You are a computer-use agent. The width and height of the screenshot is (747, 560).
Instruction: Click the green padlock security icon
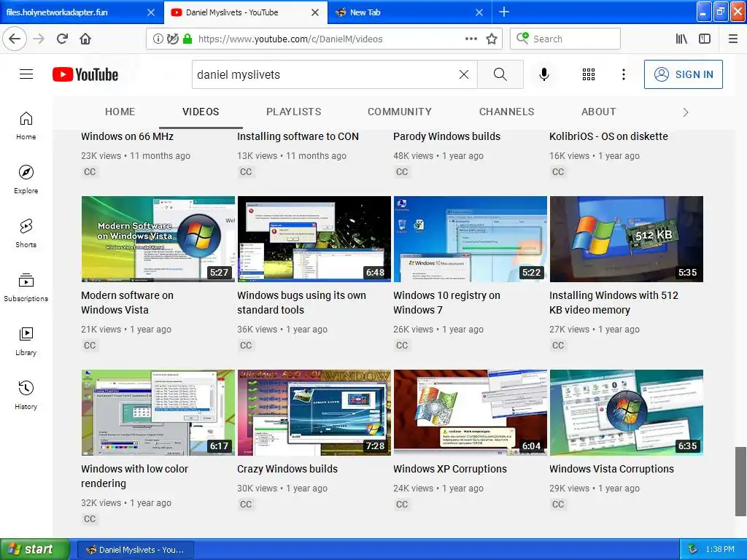click(x=187, y=39)
